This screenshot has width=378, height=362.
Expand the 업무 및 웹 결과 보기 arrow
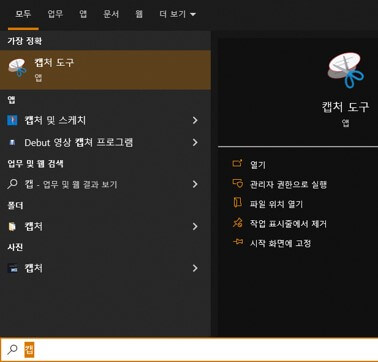pyautogui.click(x=195, y=184)
